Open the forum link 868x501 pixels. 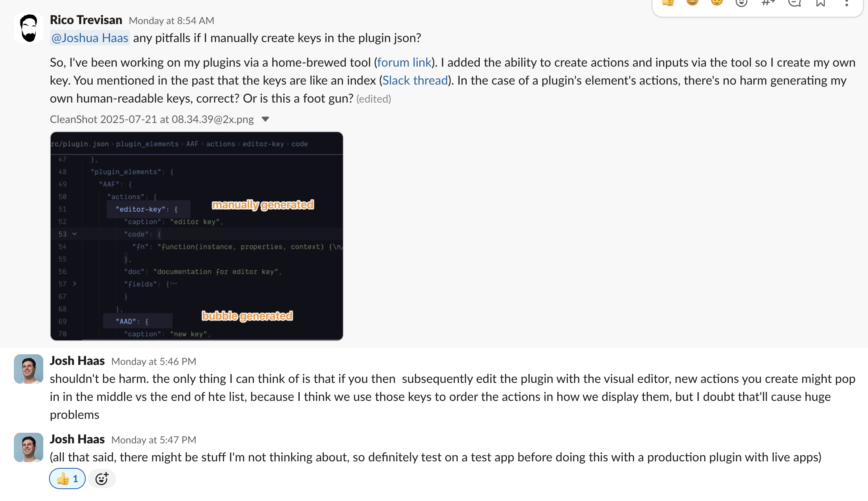click(404, 63)
